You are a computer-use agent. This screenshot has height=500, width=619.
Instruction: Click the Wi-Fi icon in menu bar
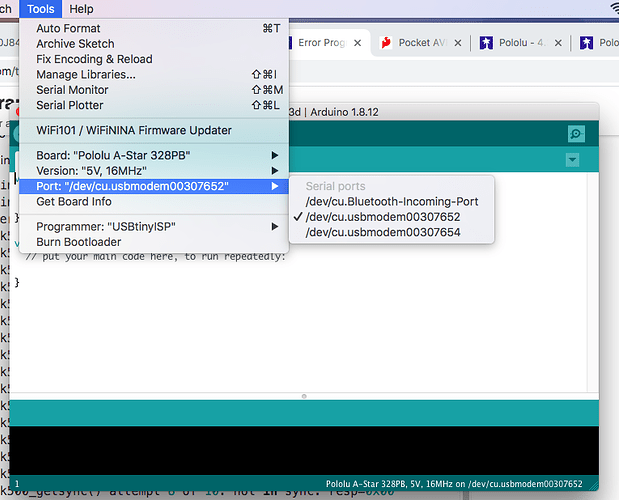pyautogui.click(x=612, y=9)
